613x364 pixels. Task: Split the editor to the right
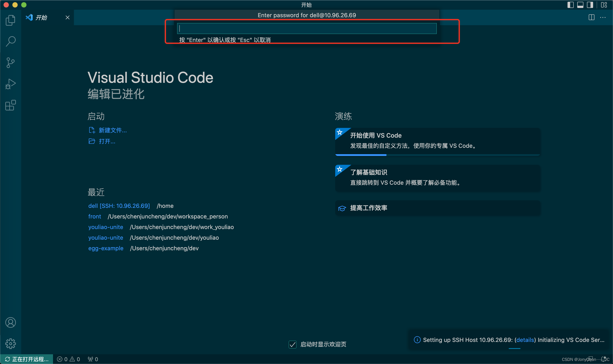coord(591,17)
